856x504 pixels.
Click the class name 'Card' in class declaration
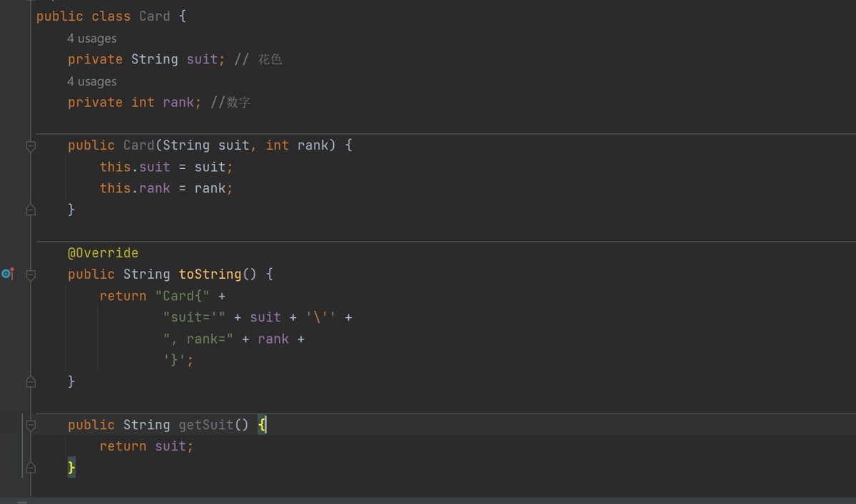click(x=155, y=16)
